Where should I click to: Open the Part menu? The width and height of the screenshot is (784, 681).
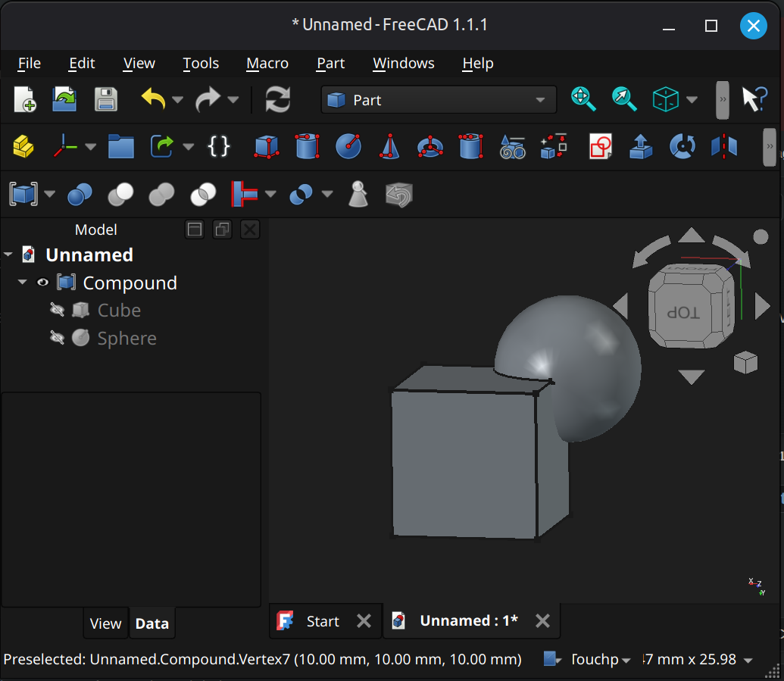[x=330, y=64]
